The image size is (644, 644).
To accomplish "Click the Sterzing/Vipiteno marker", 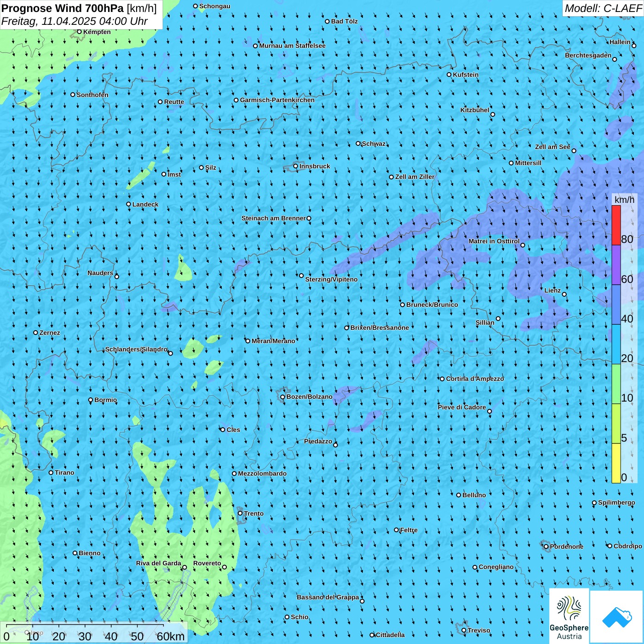I will click(301, 276).
